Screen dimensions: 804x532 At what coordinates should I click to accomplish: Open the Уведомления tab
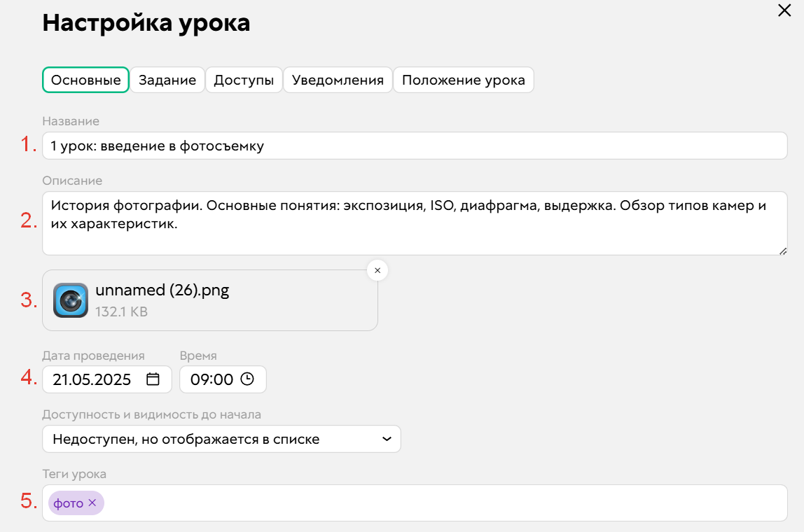pos(338,80)
